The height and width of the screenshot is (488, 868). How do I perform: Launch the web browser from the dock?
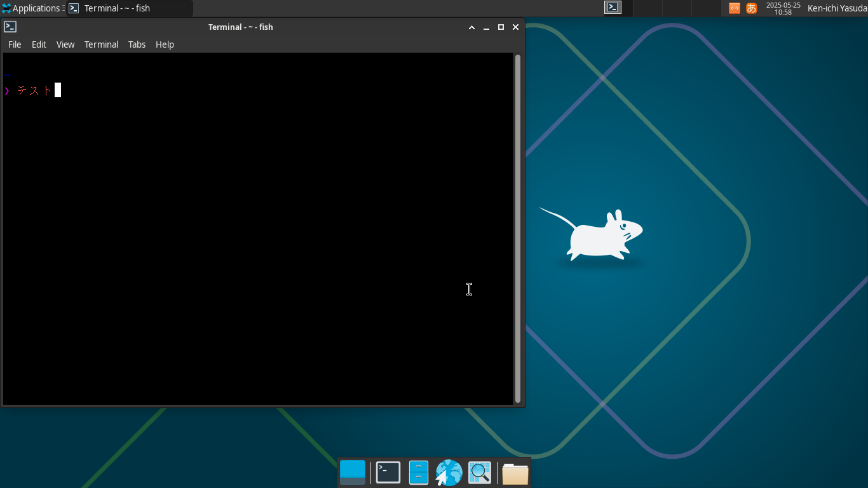pos(449,472)
